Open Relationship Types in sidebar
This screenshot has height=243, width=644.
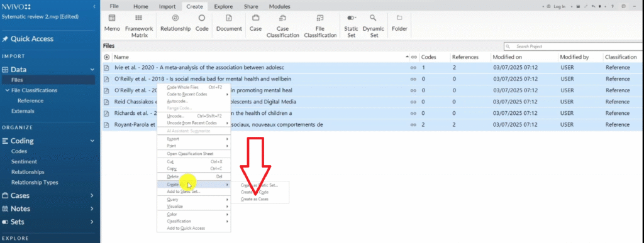(x=35, y=182)
